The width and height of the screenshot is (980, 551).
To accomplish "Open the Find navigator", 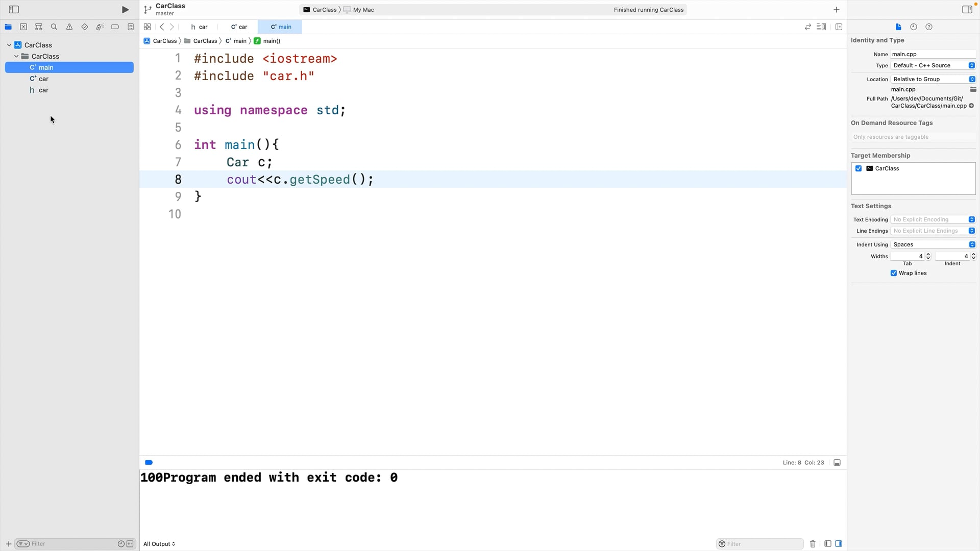I will pos(54,27).
